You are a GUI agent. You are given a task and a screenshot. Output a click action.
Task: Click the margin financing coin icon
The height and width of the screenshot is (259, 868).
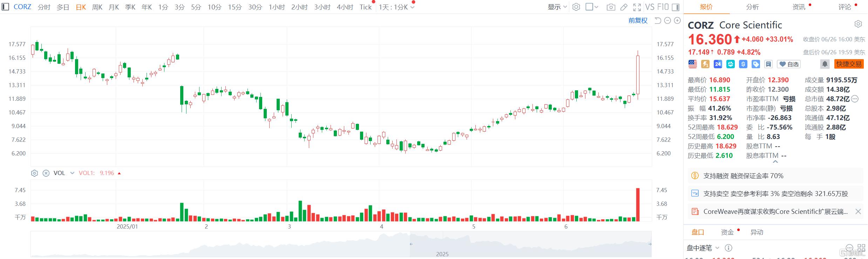pyautogui.click(x=694, y=175)
